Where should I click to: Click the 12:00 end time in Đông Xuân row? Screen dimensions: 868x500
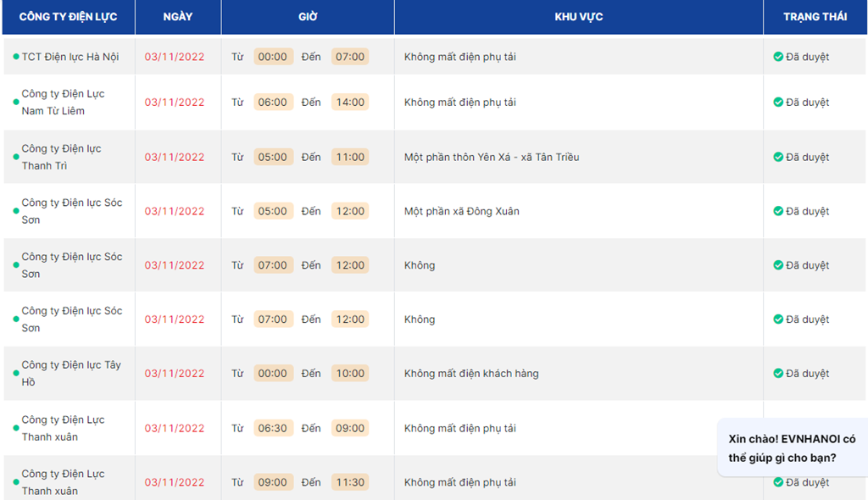tap(350, 211)
